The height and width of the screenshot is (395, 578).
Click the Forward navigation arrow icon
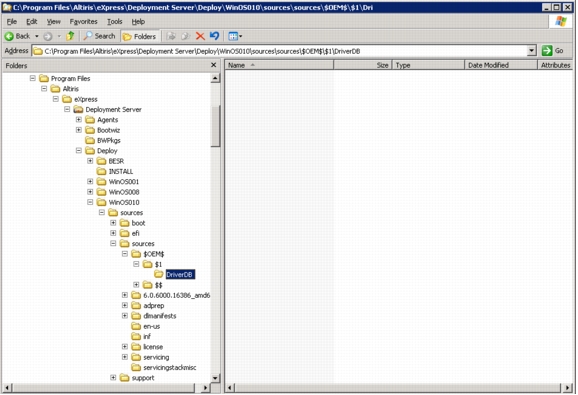click(48, 36)
